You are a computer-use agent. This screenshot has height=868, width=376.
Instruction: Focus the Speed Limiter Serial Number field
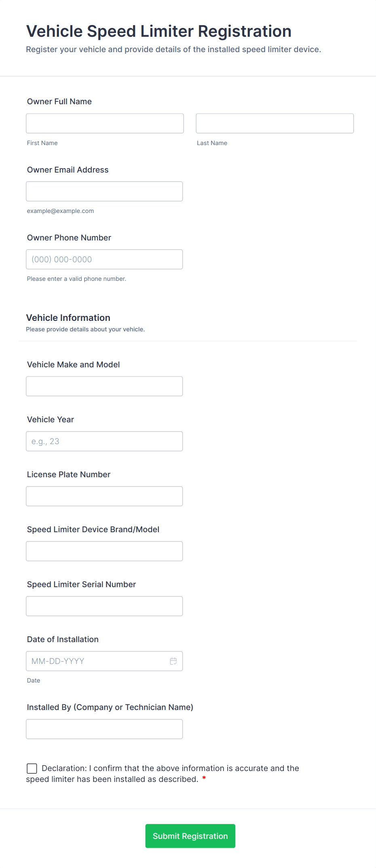pos(104,606)
